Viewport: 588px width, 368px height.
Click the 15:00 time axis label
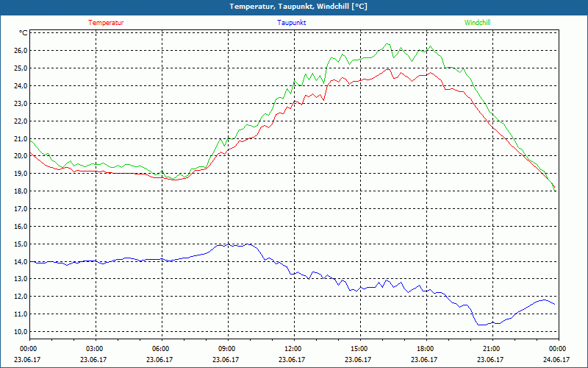358,349
